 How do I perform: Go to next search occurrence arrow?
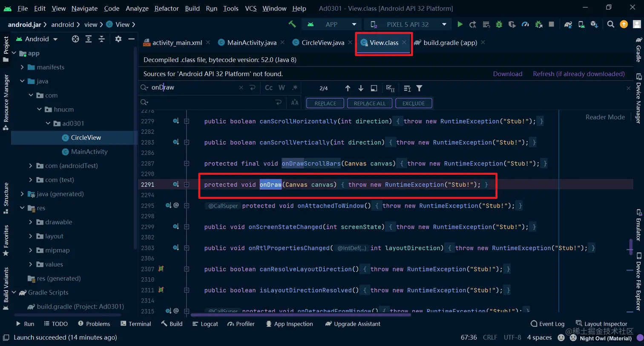(361, 88)
